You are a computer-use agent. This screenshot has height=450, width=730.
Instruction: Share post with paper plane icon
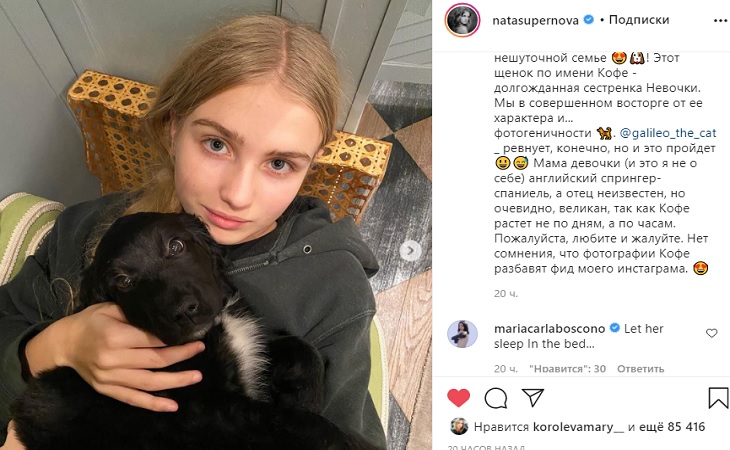click(533, 397)
